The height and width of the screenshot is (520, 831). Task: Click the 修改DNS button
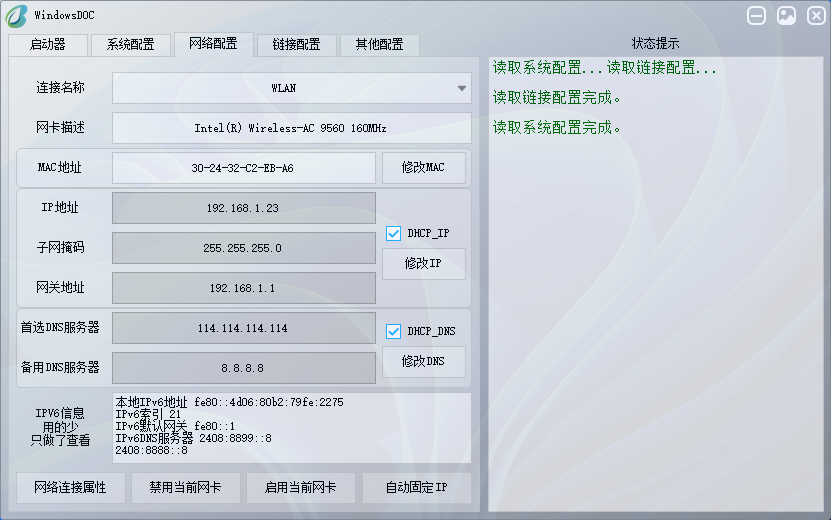(423, 362)
